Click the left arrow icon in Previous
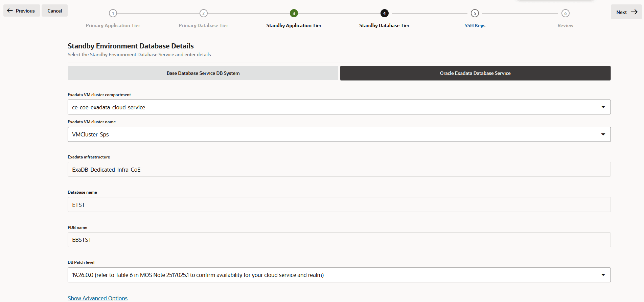644x302 pixels. coord(10,11)
